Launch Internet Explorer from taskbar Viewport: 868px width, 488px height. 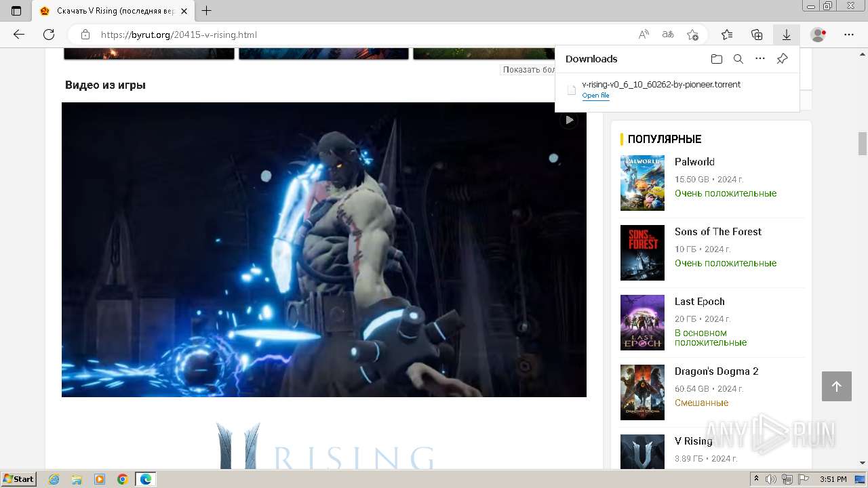point(54,479)
